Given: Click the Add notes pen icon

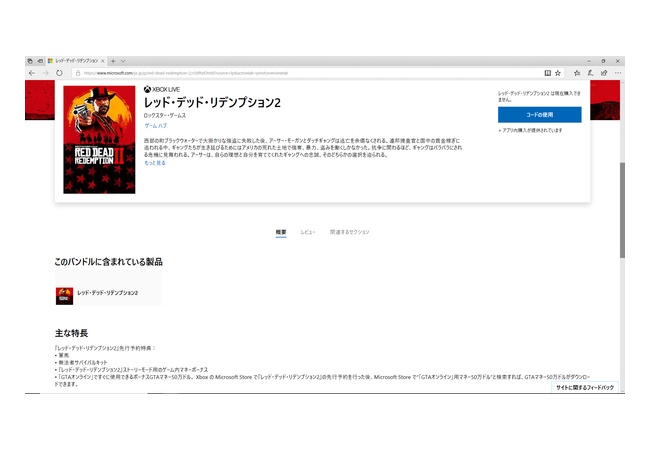Looking at the screenshot, I should 590,73.
